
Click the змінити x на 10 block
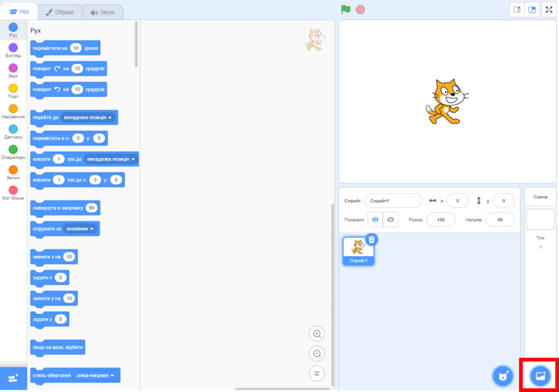[54, 256]
